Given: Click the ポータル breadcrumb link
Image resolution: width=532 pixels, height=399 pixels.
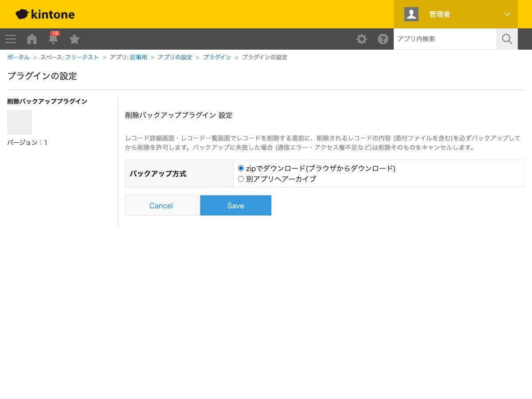Looking at the screenshot, I should pos(18,58).
